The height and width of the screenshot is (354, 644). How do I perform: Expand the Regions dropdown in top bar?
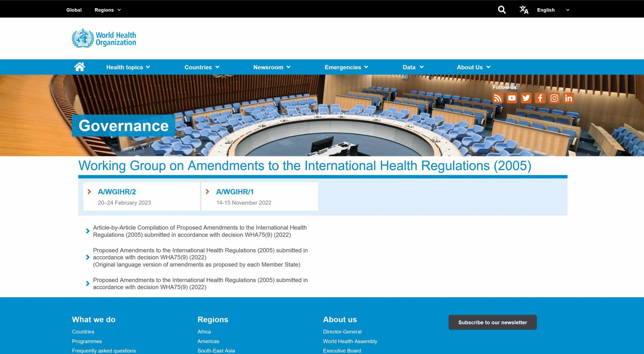click(108, 10)
